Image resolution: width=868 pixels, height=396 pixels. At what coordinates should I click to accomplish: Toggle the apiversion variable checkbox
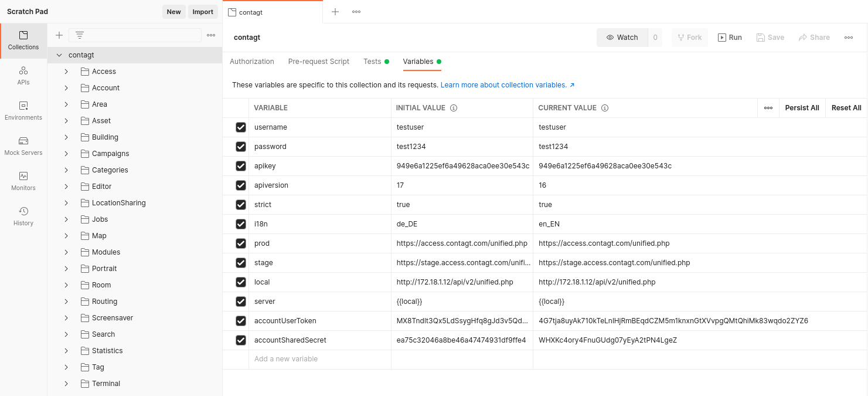[x=241, y=185]
